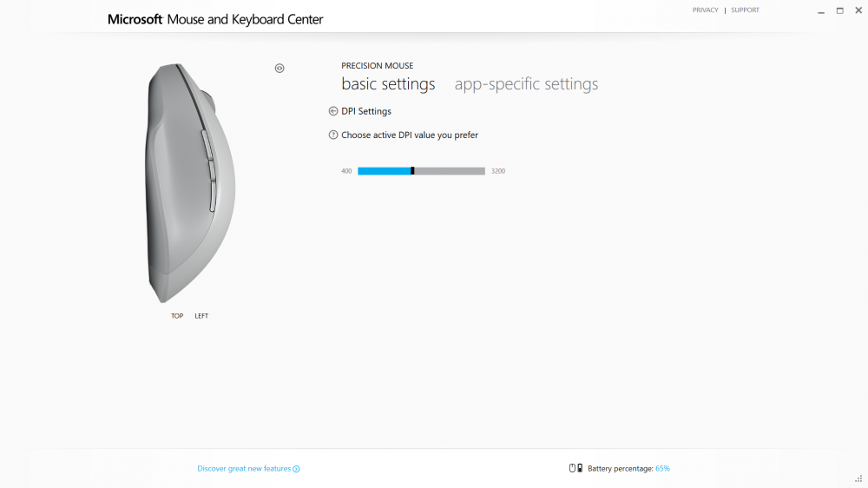Open the PRIVACY link
The image size is (868, 488).
click(x=705, y=10)
